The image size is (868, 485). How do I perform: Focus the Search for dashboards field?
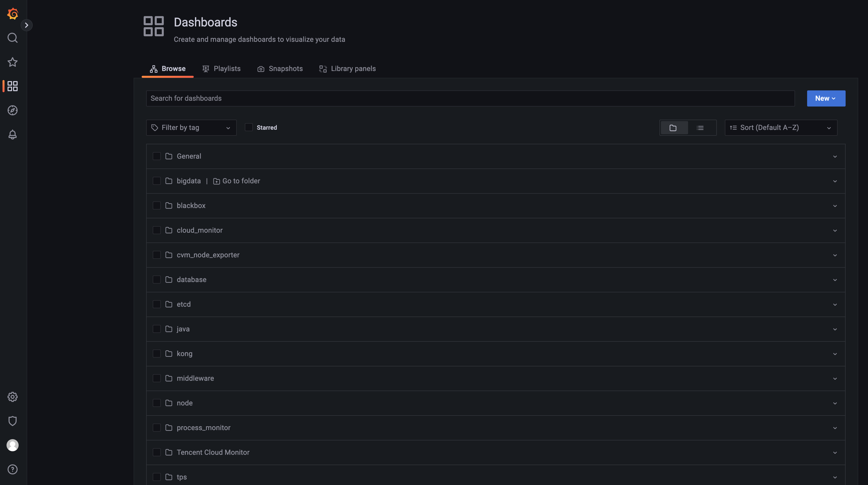470,98
